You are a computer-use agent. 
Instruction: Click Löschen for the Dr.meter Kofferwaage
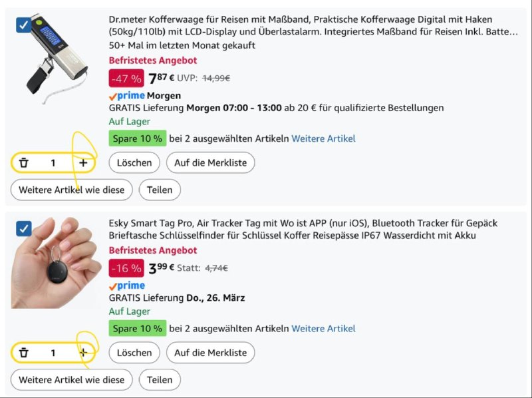[x=134, y=162]
